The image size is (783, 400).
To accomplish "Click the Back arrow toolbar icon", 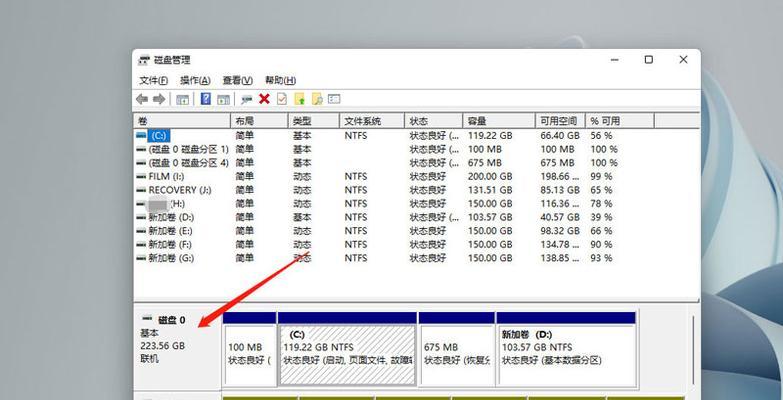I will [142, 99].
